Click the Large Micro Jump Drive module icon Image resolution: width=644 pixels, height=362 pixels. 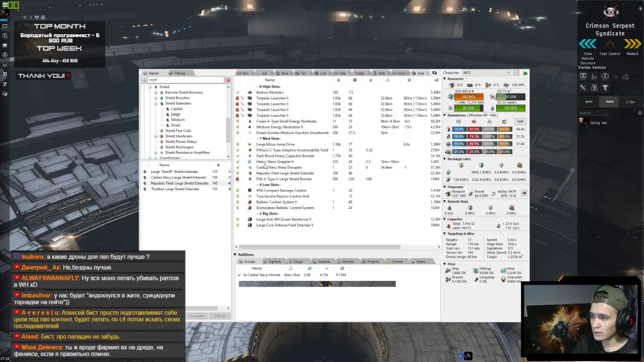coord(250,144)
